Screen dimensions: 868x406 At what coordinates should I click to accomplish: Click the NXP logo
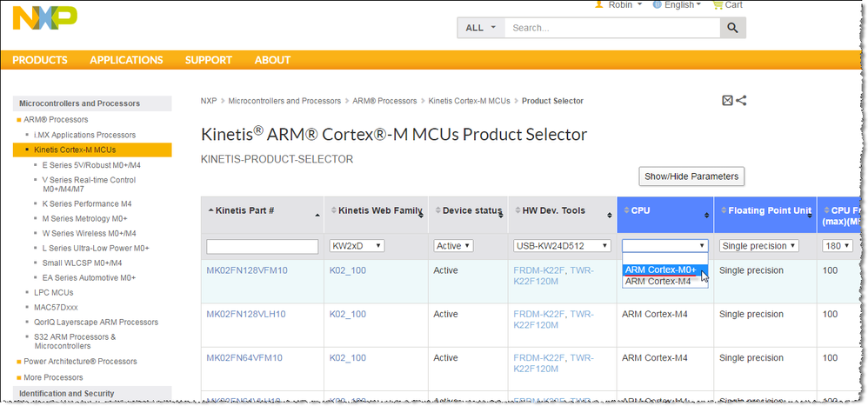44,17
